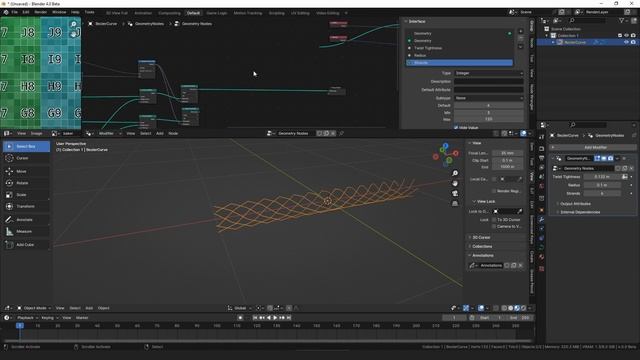Click the image editor zoom magnifier icon
The image size is (640, 360).
coord(73,24)
